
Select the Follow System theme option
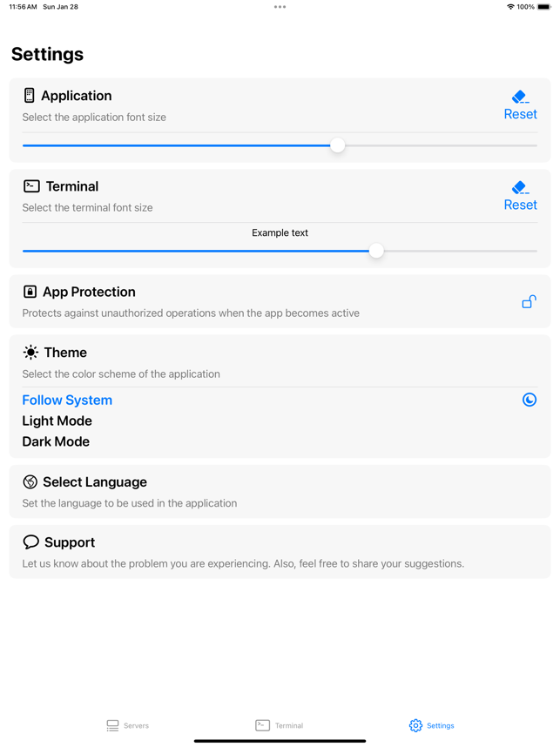coord(67,400)
